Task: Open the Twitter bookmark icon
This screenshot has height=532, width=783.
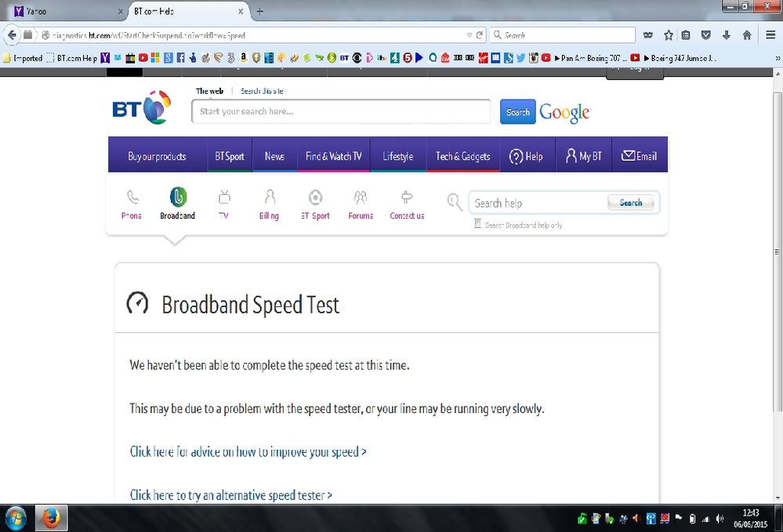Action: tap(521, 58)
